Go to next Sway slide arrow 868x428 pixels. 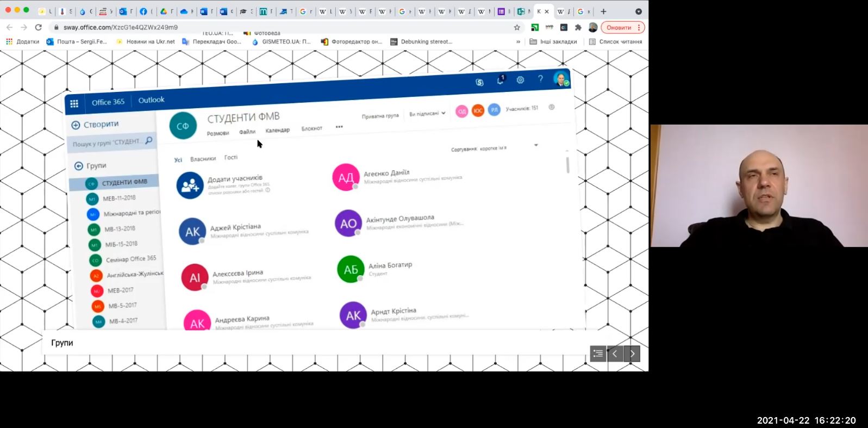tap(632, 354)
